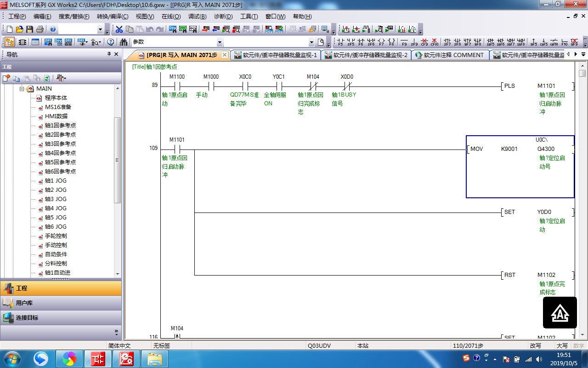Collapse the MAIN tree node

[22, 88]
